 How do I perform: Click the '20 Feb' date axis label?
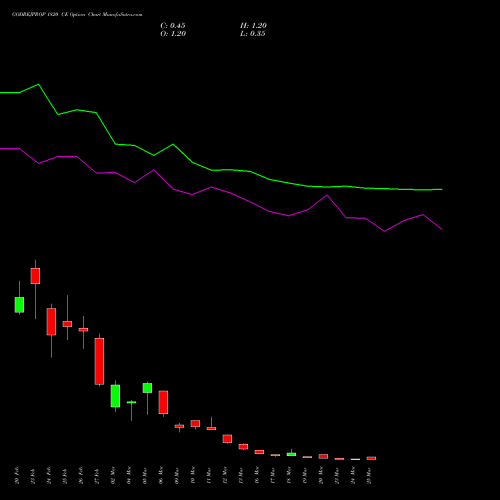click(17, 476)
